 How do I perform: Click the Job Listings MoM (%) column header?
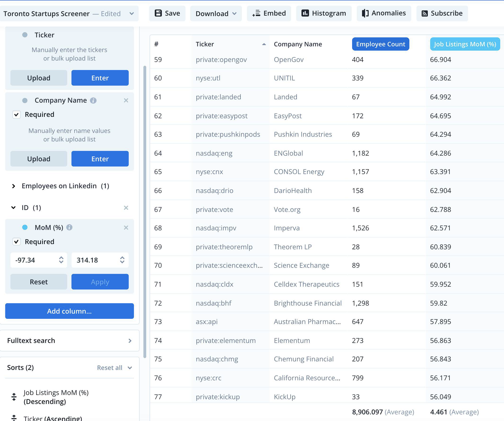coord(465,44)
